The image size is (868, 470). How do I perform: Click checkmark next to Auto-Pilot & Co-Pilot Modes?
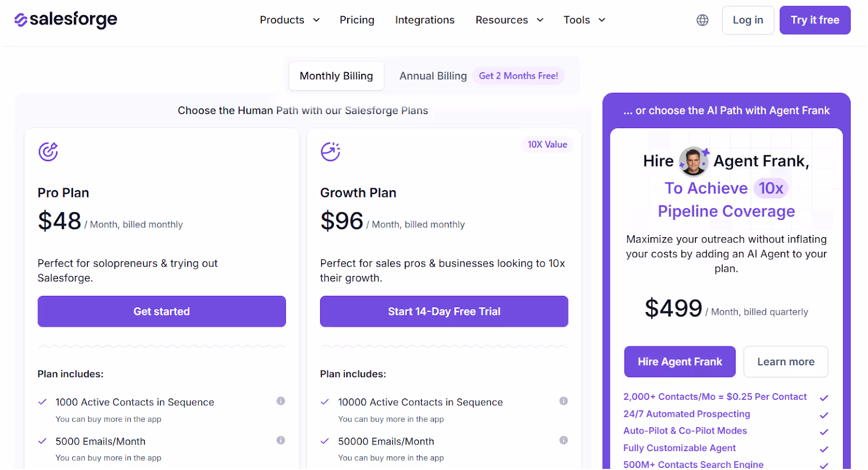[824, 432]
